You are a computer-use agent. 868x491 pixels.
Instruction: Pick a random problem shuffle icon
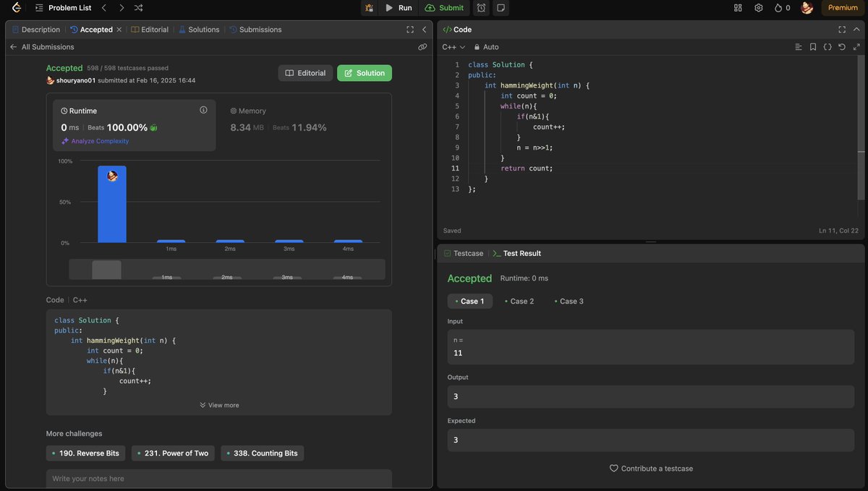click(x=138, y=8)
